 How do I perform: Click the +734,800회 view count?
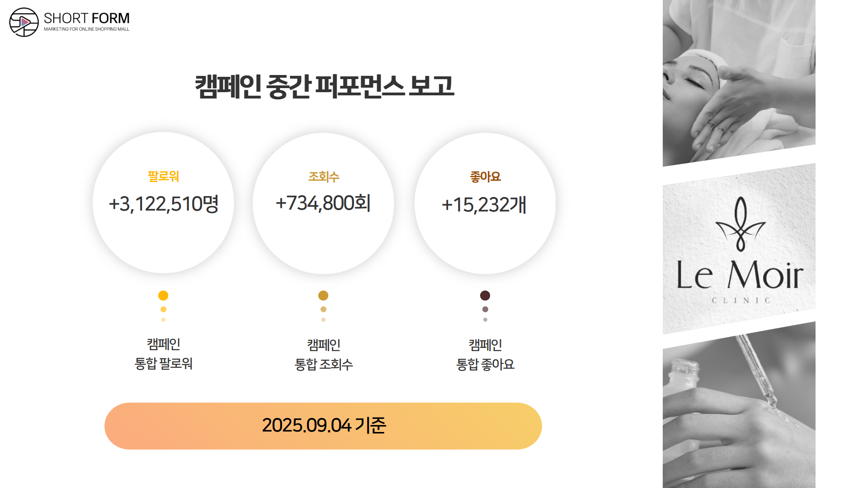coord(323,203)
